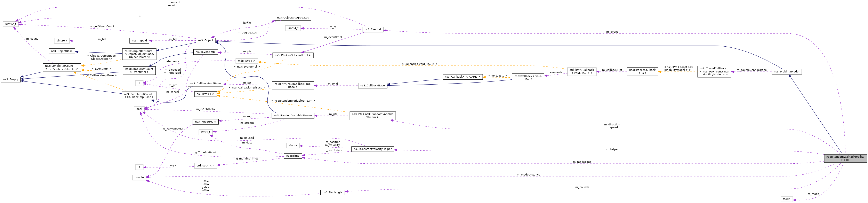Select the ns3::EventImpl node
The height and width of the screenshot is (203, 868).
coord(206,52)
